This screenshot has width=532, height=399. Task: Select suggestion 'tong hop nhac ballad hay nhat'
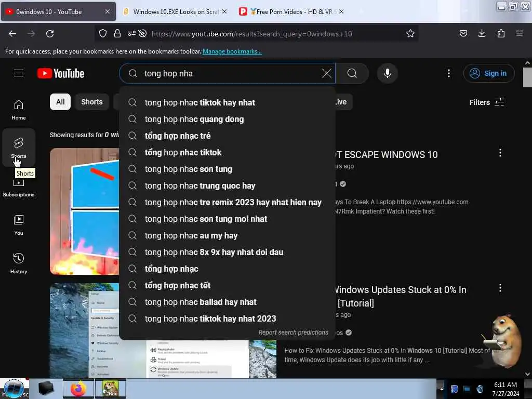228,302
